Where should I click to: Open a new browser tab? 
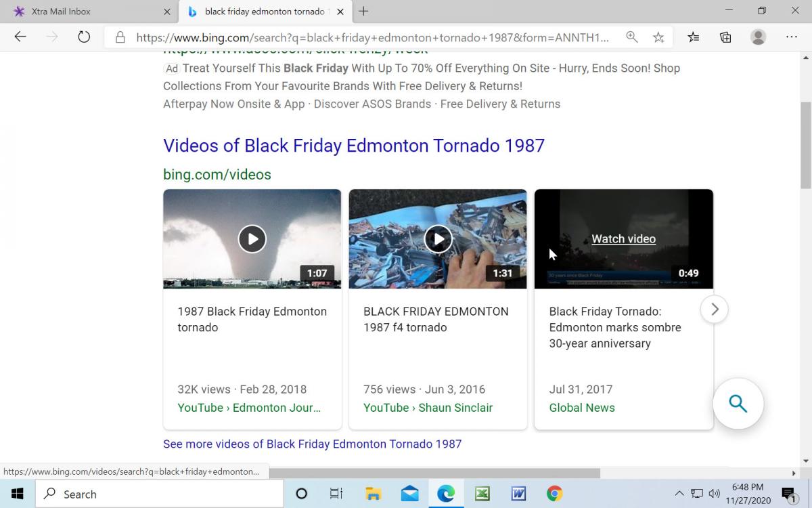click(x=363, y=12)
